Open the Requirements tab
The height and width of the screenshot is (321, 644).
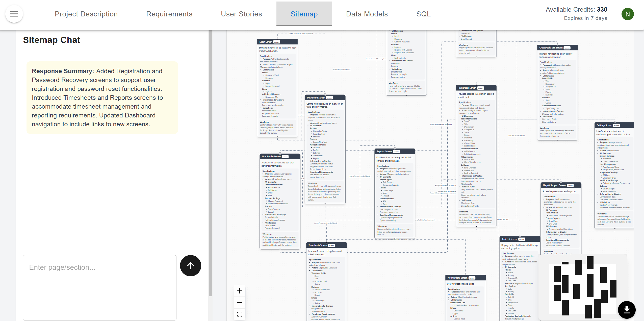[x=169, y=14]
